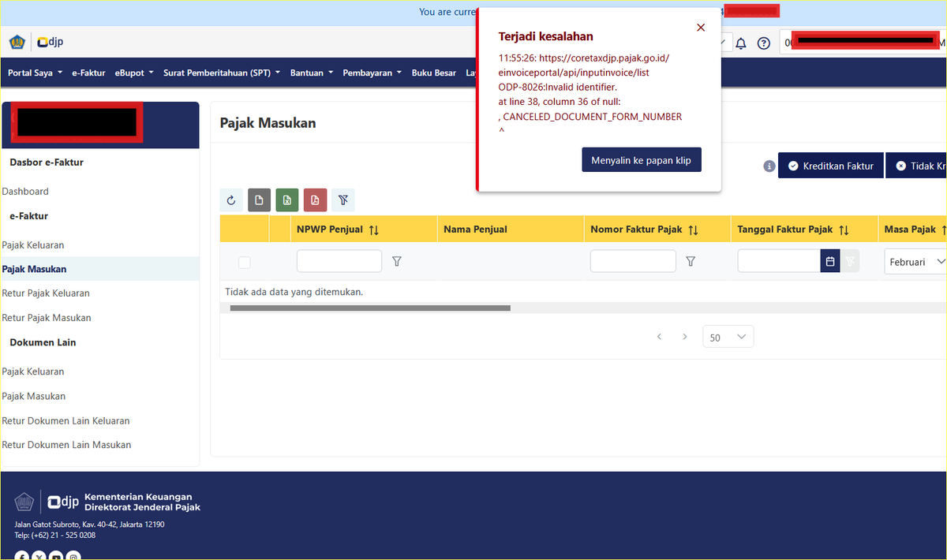The image size is (947, 560).
Task: Open filter options for Nomor Faktur Pajak
Action: [691, 261]
